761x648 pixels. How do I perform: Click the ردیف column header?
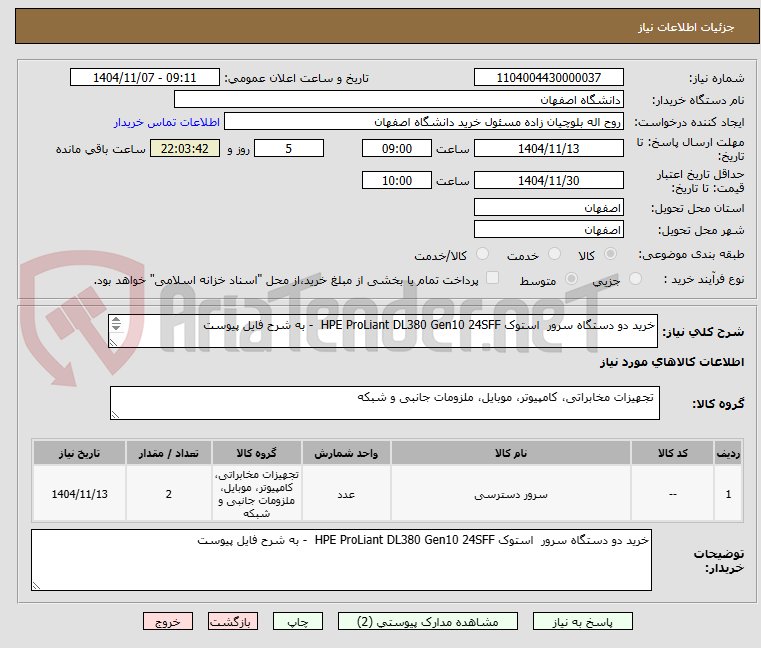(x=728, y=453)
